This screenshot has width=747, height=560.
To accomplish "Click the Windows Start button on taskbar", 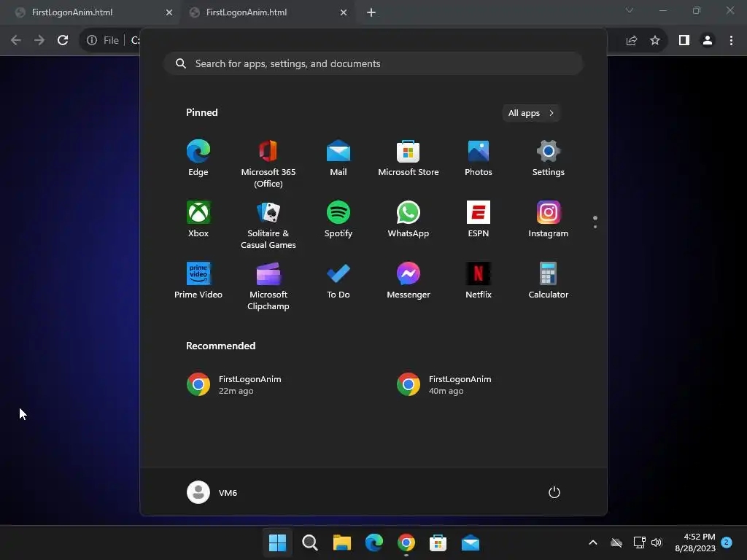I will coord(277,542).
